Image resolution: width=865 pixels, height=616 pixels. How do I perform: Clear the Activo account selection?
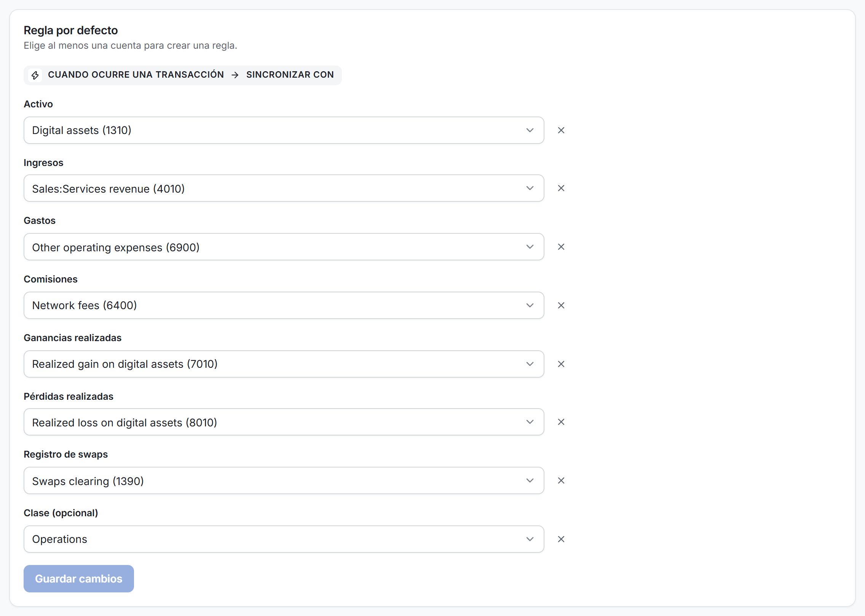(561, 130)
